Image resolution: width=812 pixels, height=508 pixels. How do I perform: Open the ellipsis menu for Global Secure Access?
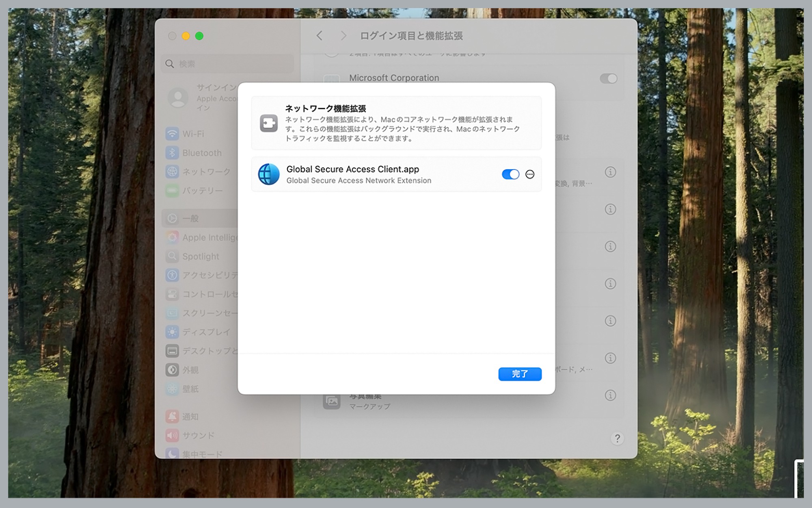click(x=530, y=174)
